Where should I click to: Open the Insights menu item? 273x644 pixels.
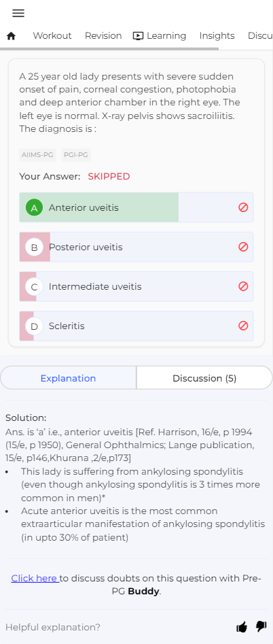click(217, 36)
